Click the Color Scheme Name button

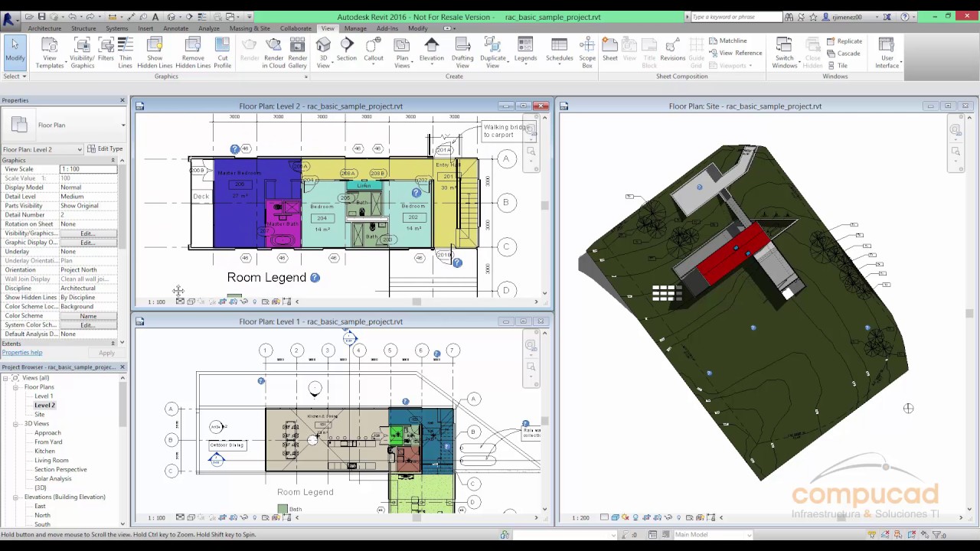(87, 316)
